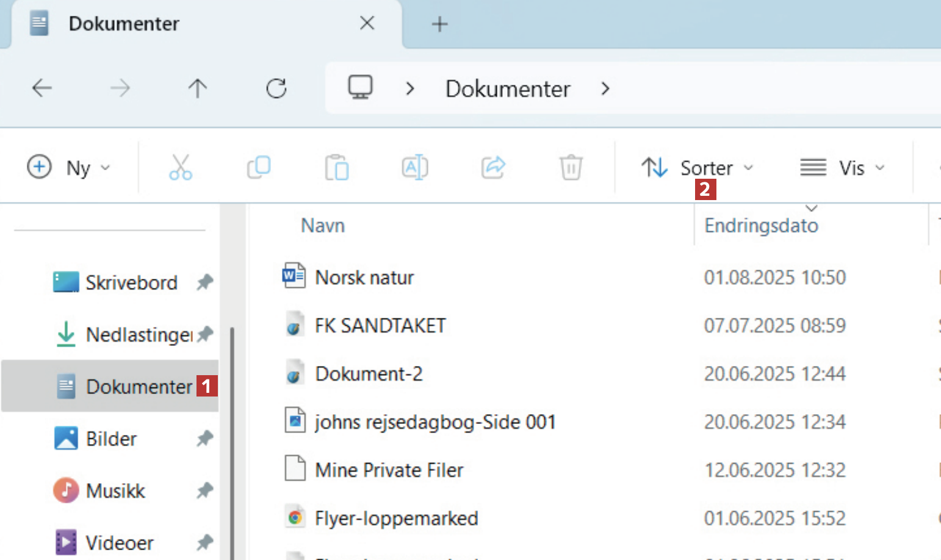Open a new tab with plus button
Image resolution: width=941 pixels, height=560 pixels.
tap(439, 24)
